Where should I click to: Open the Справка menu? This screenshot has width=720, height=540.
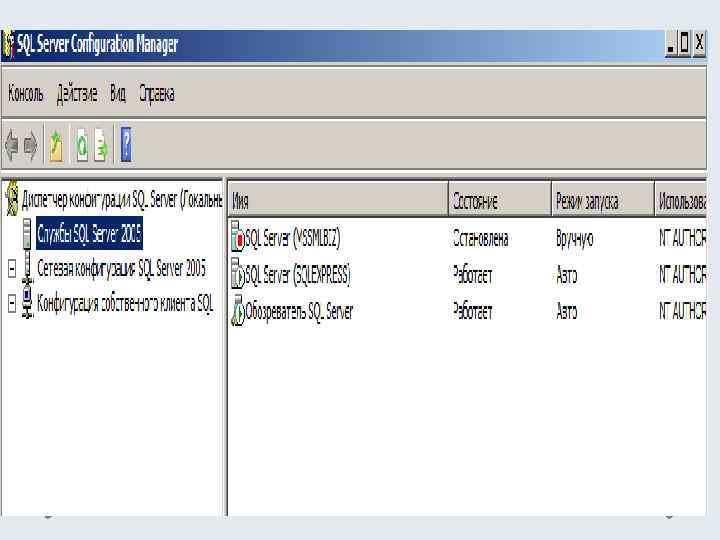pyautogui.click(x=157, y=94)
